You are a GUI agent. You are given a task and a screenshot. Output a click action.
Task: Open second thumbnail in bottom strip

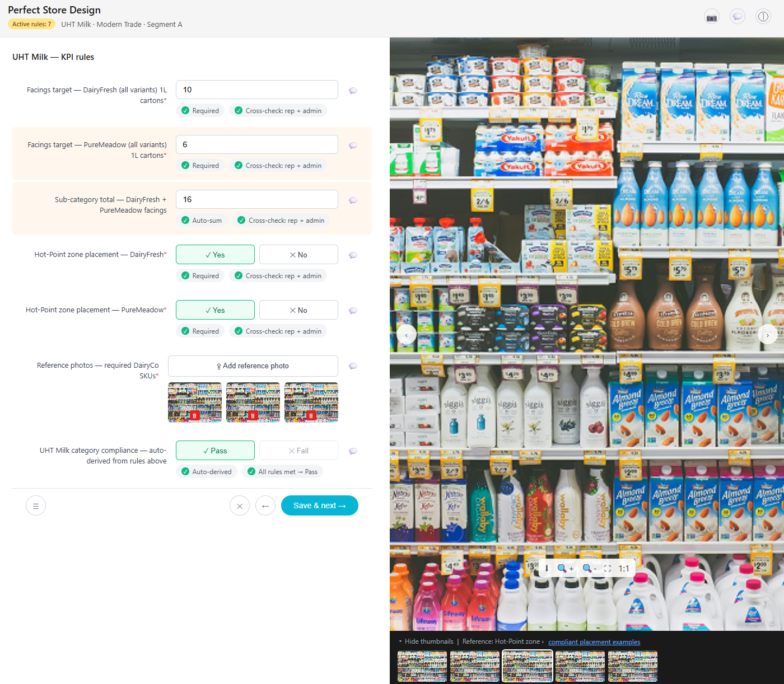tap(475, 666)
